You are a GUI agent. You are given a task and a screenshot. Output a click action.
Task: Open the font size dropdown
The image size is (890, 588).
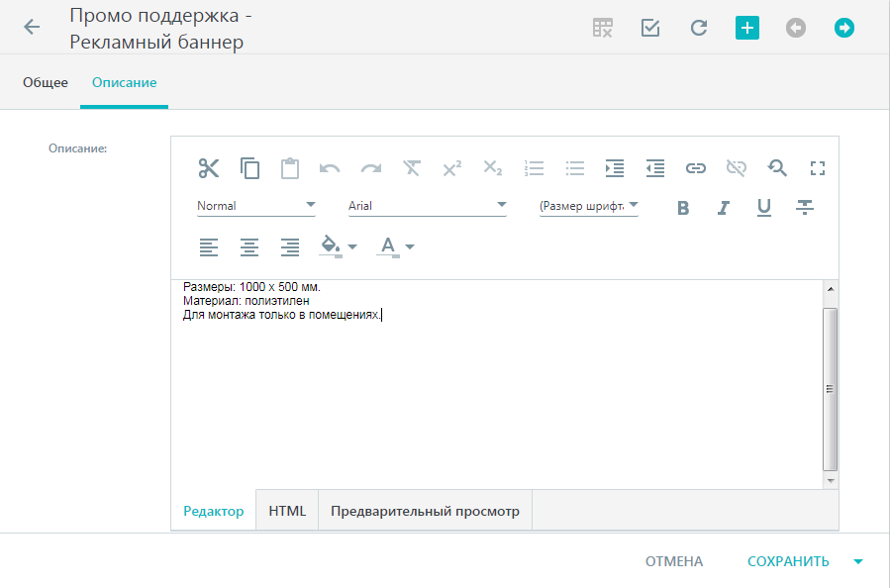pyautogui.click(x=589, y=206)
